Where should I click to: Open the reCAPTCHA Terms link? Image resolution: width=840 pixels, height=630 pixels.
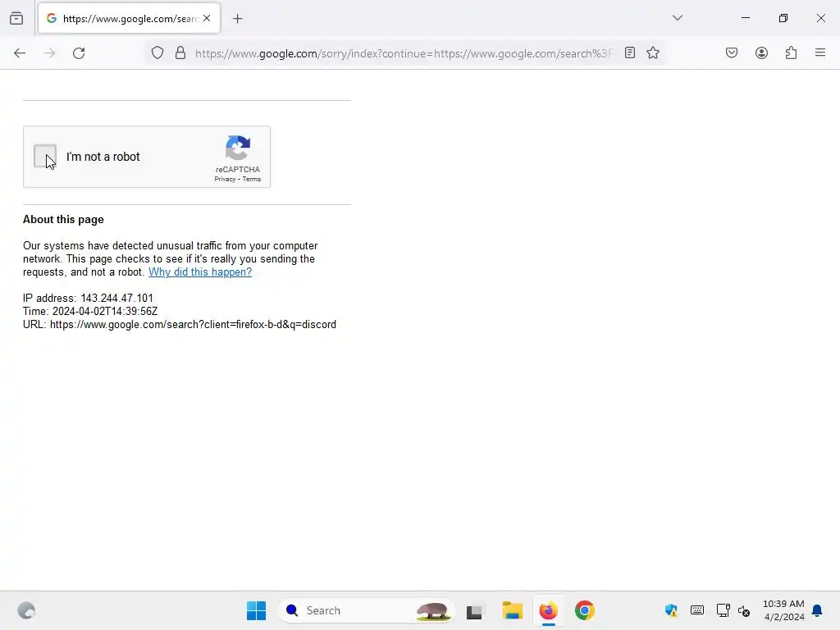(252, 179)
